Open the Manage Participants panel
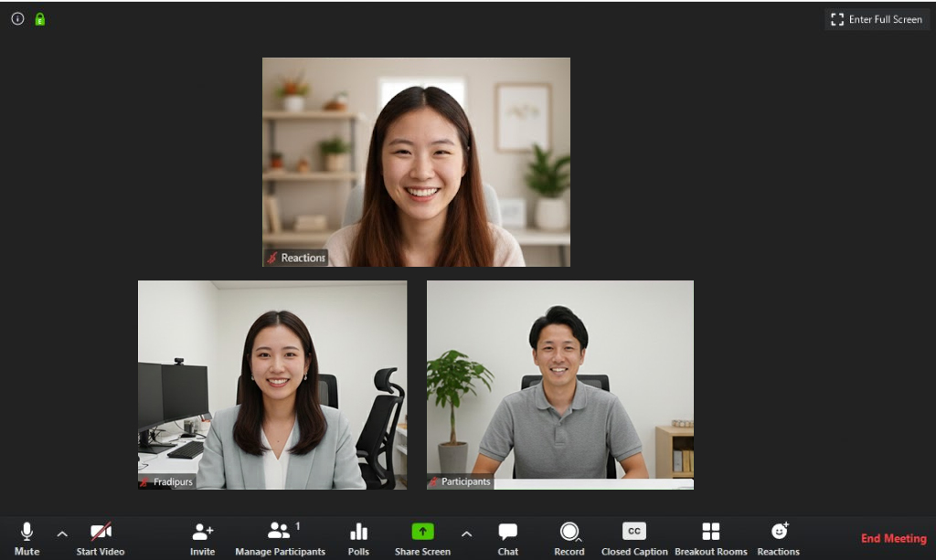This screenshot has width=936, height=560. (280, 533)
